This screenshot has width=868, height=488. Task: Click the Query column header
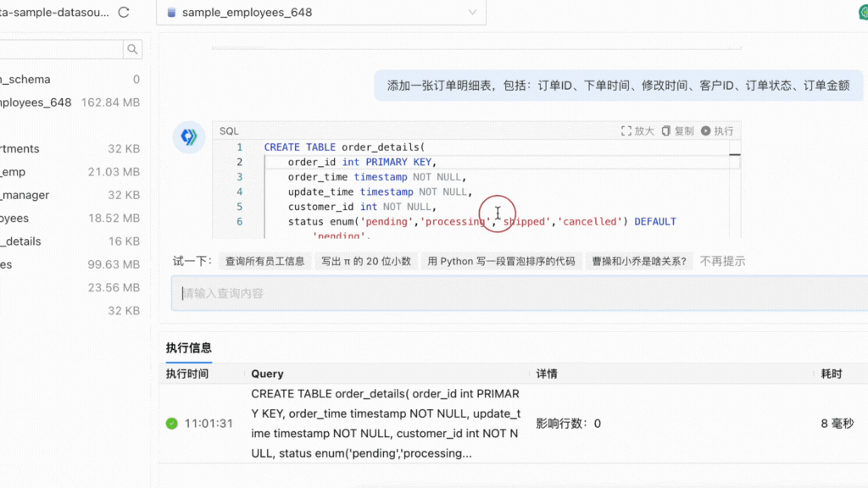[x=267, y=374]
